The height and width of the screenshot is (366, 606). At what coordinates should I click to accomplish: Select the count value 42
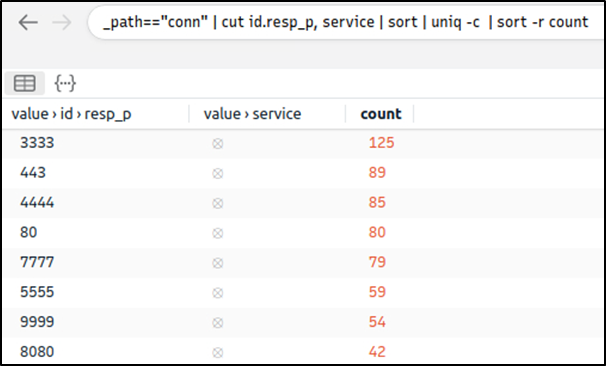(377, 352)
